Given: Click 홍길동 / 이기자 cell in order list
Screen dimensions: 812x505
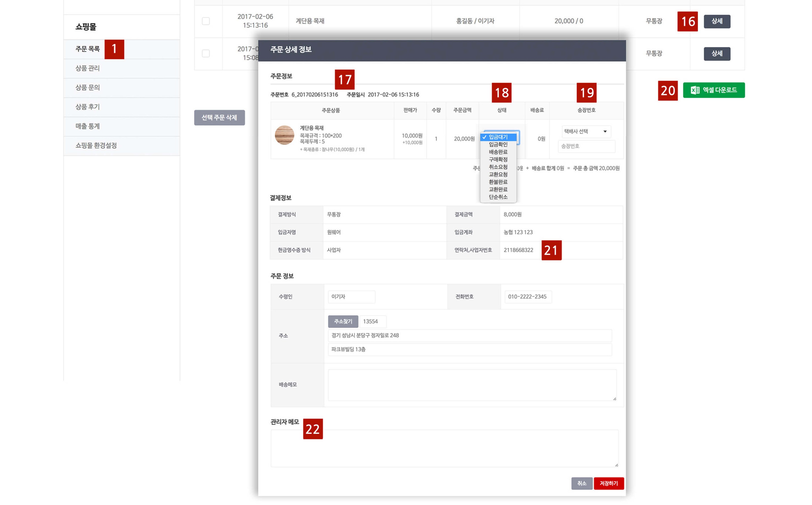Looking at the screenshot, I should (x=475, y=21).
